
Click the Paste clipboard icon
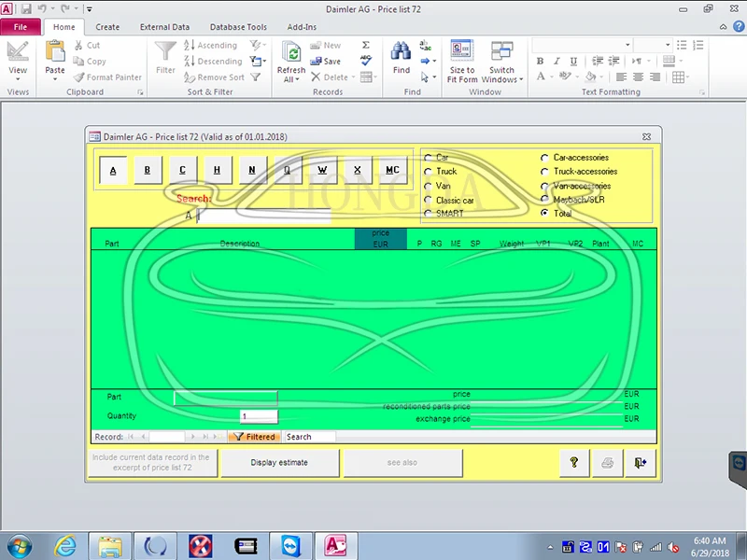[x=55, y=51]
